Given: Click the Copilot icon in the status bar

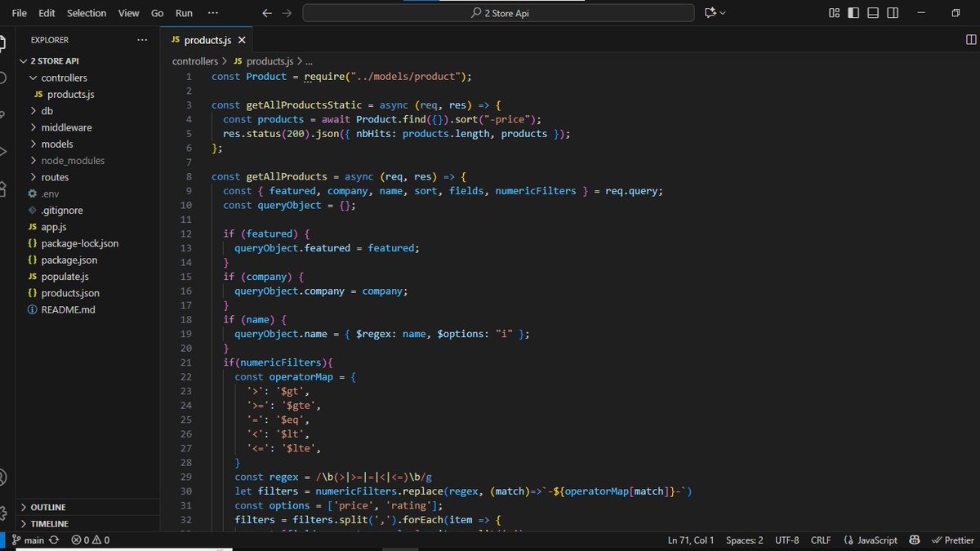Looking at the screenshot, I should coord(913,540).
